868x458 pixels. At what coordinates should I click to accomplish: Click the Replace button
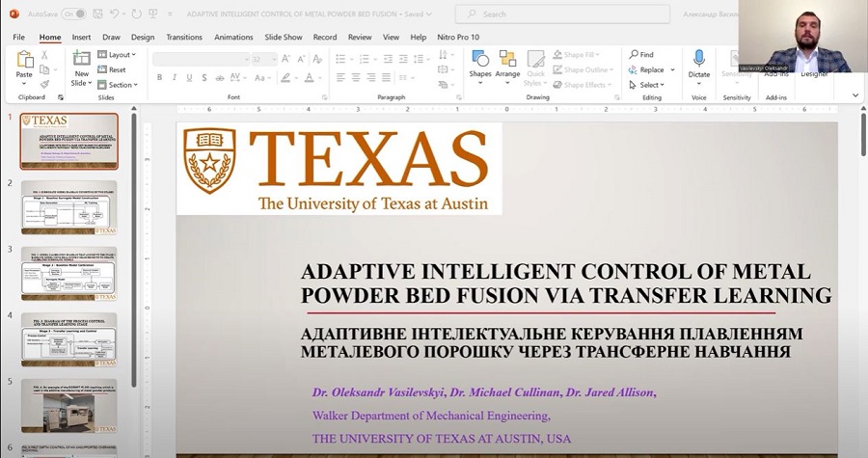pos(646,69)
